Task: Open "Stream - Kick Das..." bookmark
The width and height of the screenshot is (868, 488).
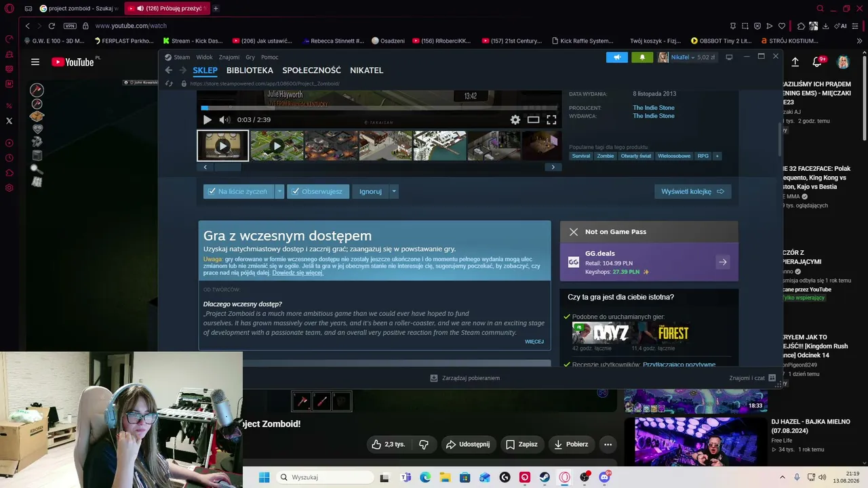Action: click(193, 41)
